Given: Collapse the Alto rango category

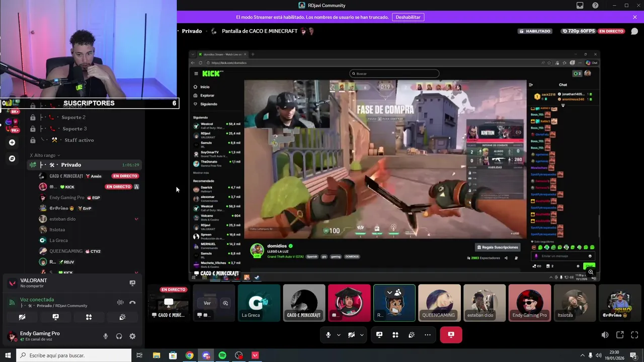Looking at the screenshot, I should (x=45, y=155).
